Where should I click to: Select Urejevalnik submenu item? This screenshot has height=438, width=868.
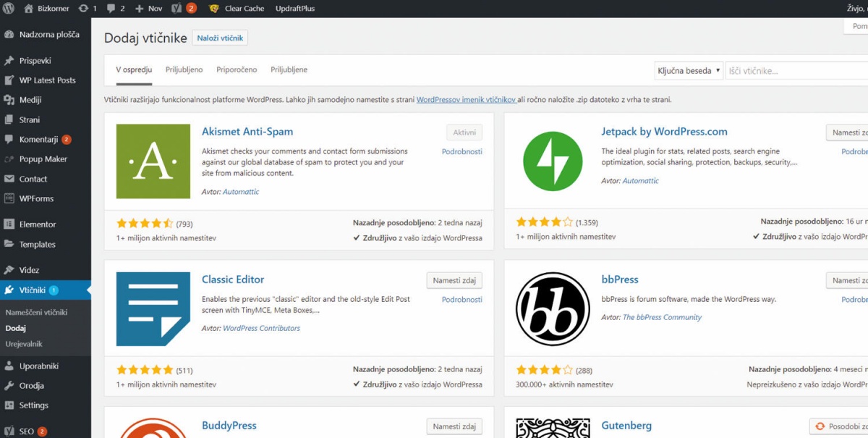tap(24, 344)
